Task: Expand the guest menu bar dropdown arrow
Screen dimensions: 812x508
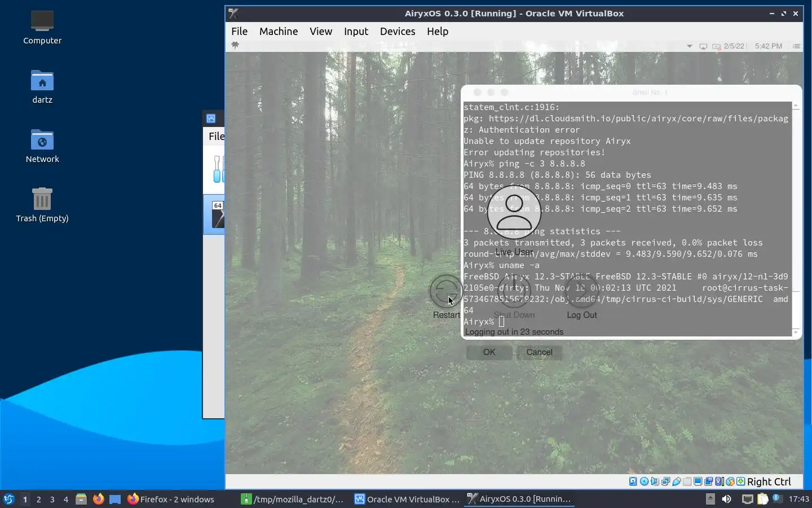Action: (689, 46)
